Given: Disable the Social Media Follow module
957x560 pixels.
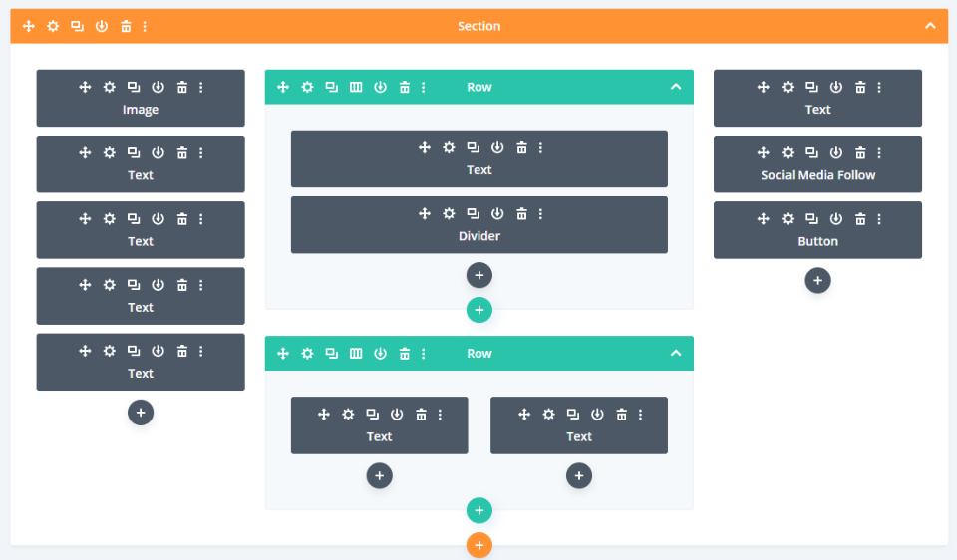Looking at the screenshot, I should 836,153.
